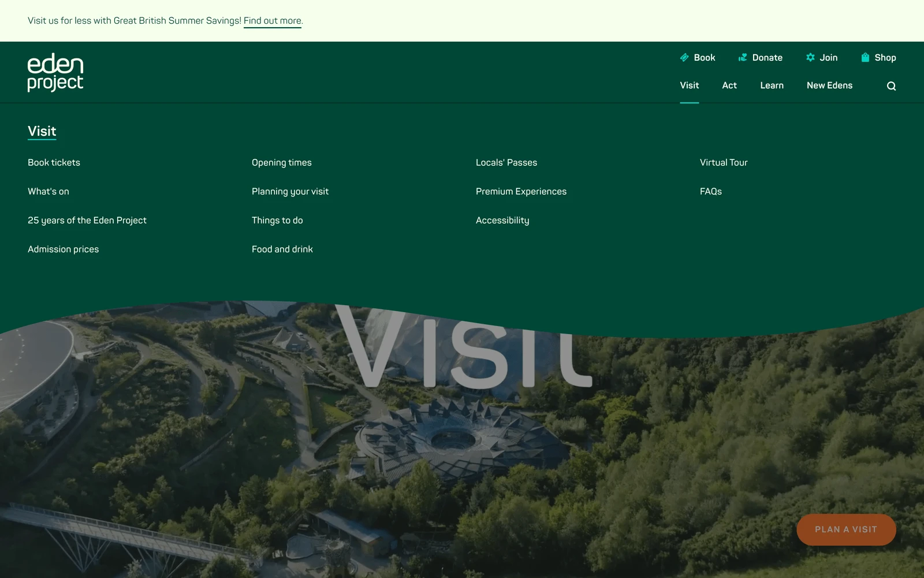924x578 pixels.
Task: Launch the Virtual Tour
Action: point(724,162)
